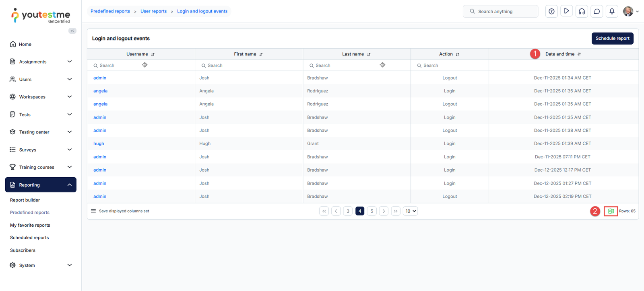Open the help question mark icon
This screenshot has height=291, width=644.
pos(551,11)
